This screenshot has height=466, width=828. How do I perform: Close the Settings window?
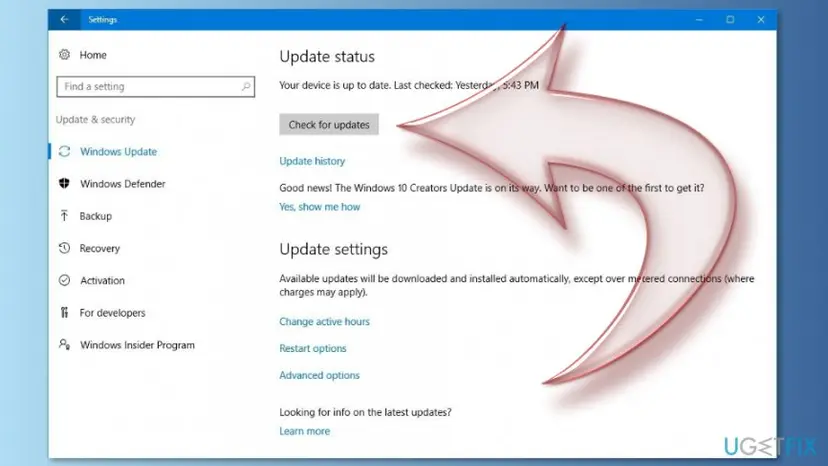pyautogui.click(x=761, y=20)
